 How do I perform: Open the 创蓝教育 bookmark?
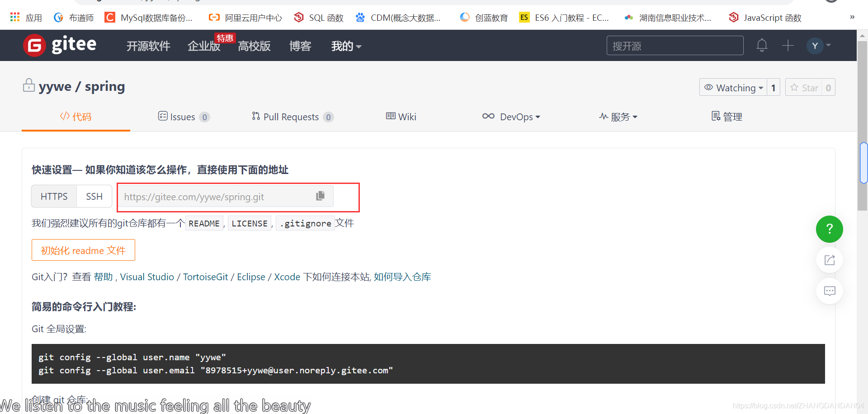(484, 18)
